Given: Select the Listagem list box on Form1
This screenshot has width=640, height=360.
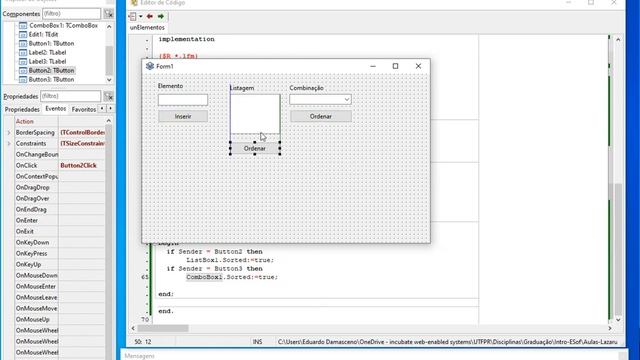Looking at the screenshot, I should click(255, 114).
